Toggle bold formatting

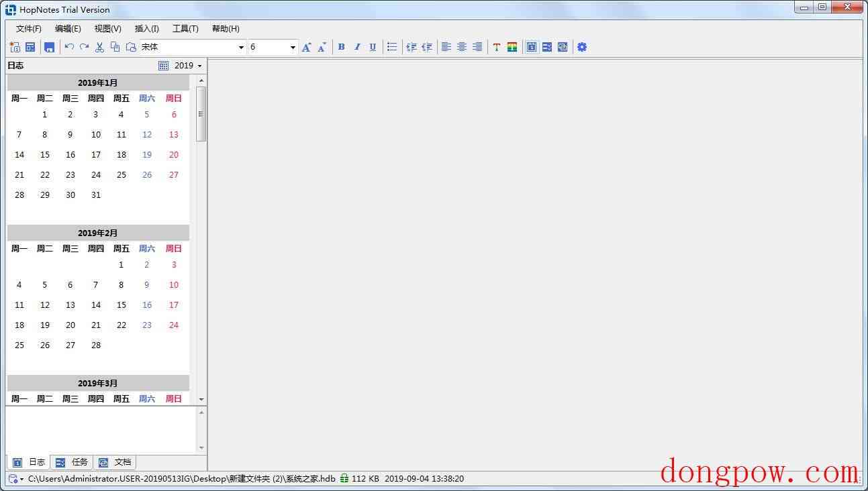341,47
